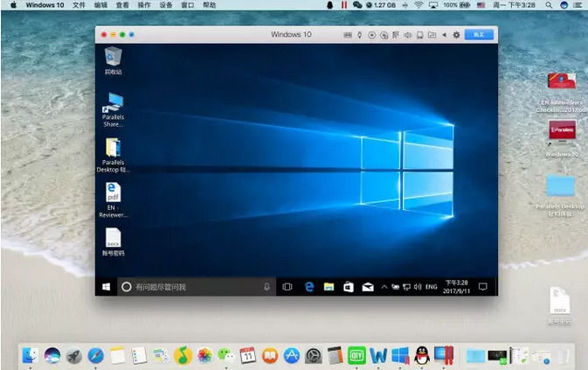Click the Cortana microphone icon
Viewport: 588px width, 370px height.
coord(266,287)
